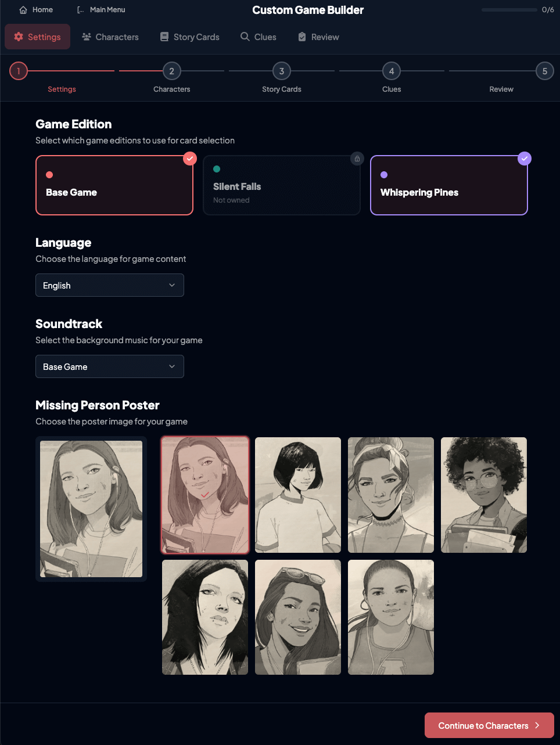Image resolution: width=560 pixels, height=745 pixels.
Task: Click the Clues magnifying glass icon
Action: (245, 37)
